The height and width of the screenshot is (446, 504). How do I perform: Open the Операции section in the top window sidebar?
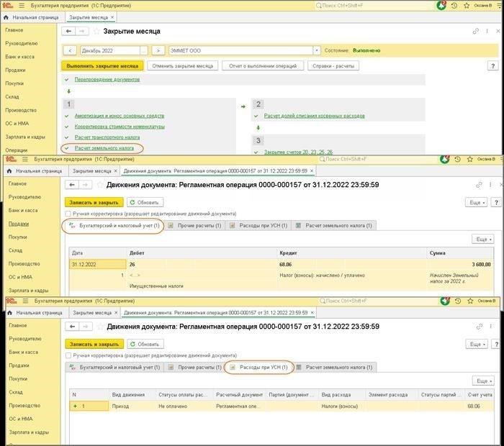16,150
